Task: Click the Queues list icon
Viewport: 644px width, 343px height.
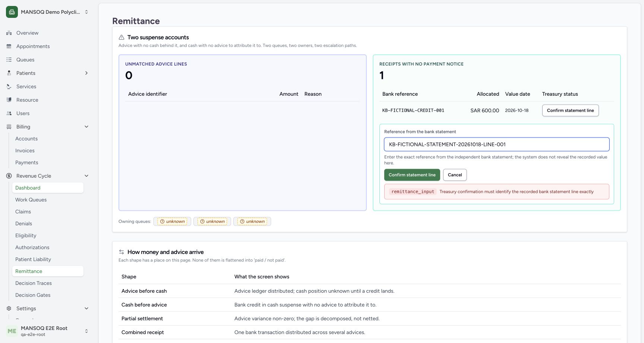Action: 9,60
